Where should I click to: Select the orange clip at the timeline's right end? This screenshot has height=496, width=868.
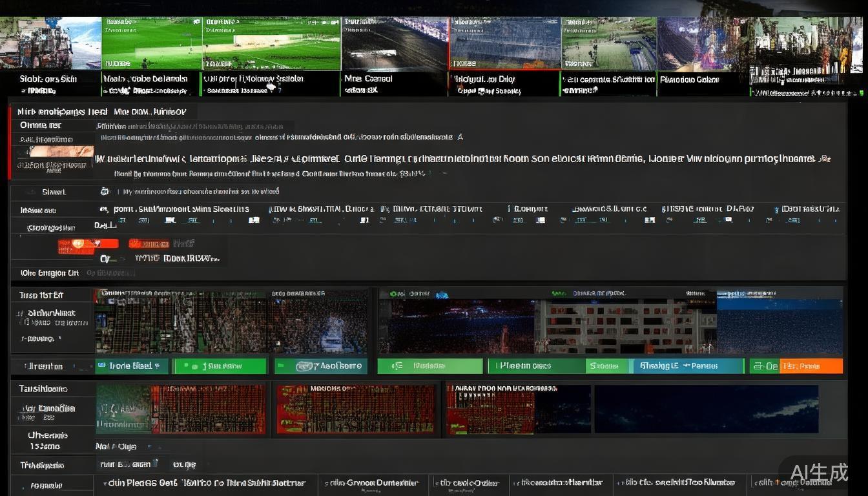[811, 366]
